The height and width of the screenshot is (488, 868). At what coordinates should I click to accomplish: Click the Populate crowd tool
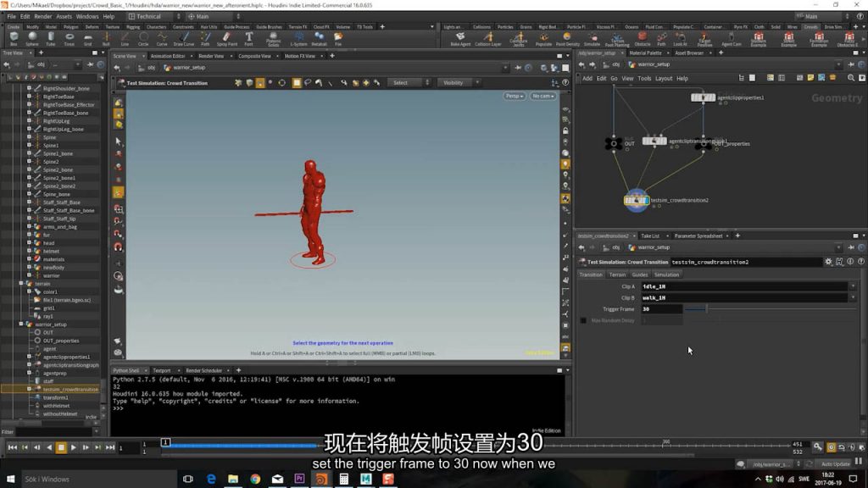tap(543, 39)
